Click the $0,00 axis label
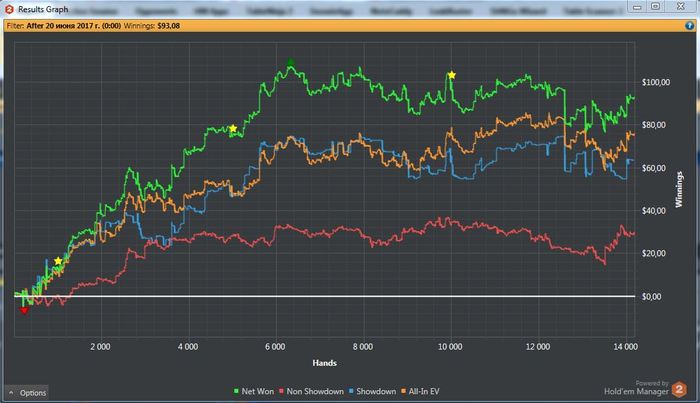 click(x=651, y=296)
